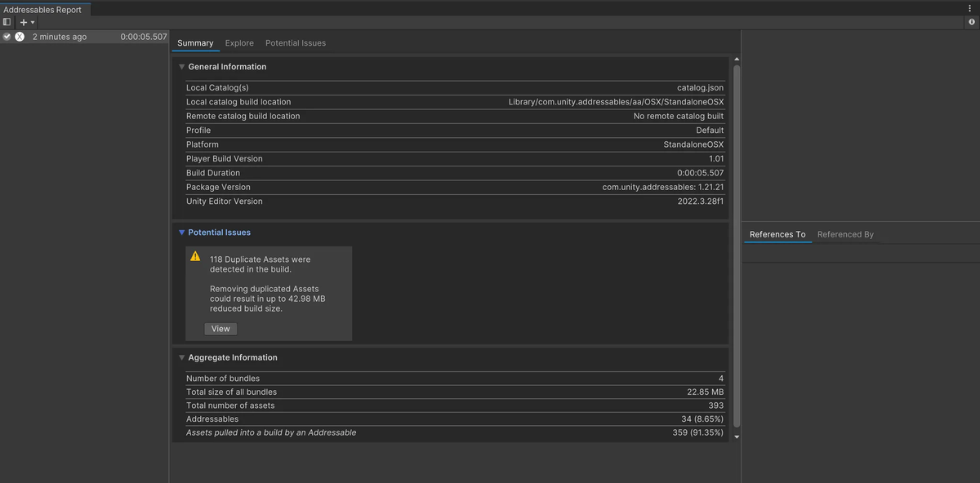The height and width of the screenshot is (483, 980).
Task: Switch to the Summary tab
Action: click(x=195, y=42)
